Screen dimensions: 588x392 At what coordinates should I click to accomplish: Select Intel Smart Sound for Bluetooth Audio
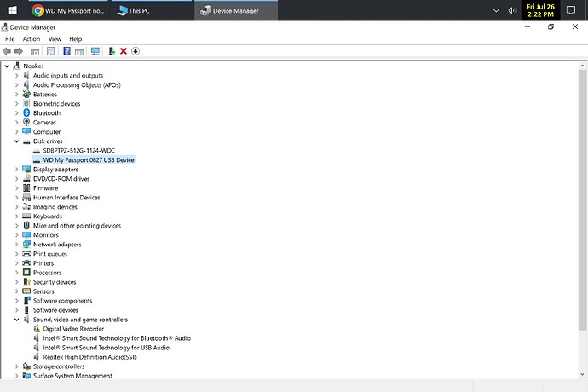point(117,338)
